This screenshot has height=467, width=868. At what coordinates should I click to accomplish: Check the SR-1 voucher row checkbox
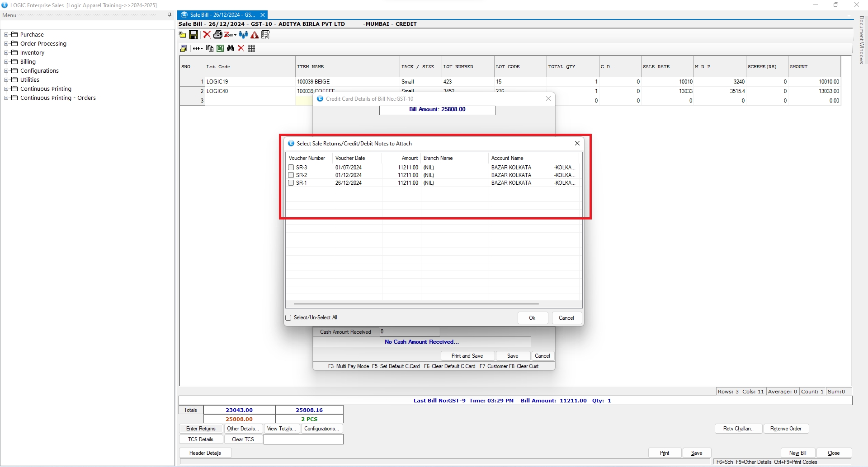pyautogui.click(x=291, y=183)
